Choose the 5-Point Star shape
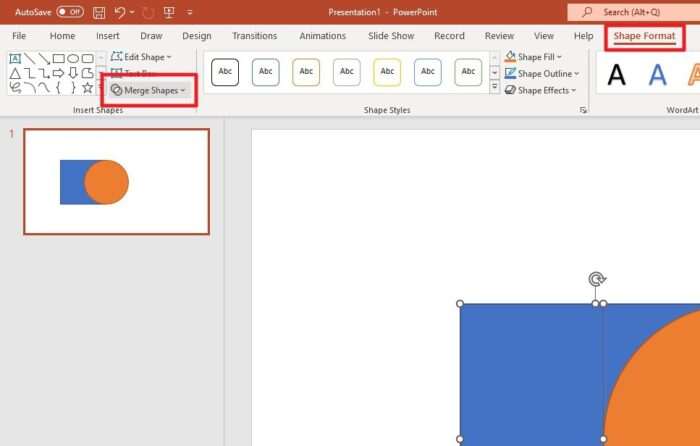 (x=88, y=88)
